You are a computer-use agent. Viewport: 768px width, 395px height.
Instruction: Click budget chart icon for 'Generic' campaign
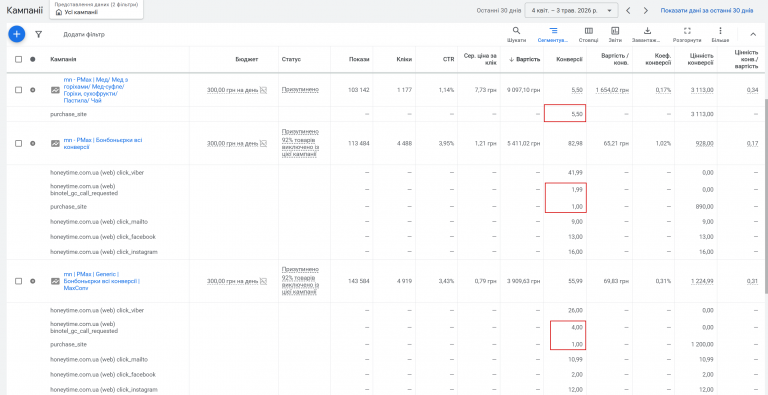pos(263,281)
